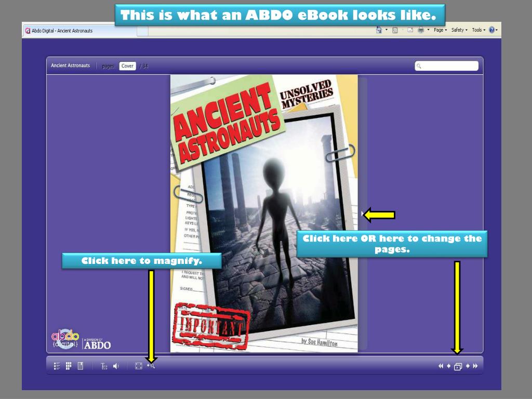Select the text selection tool icon
The width and height of the screenshot is (532, 399).
coord(104,366)
